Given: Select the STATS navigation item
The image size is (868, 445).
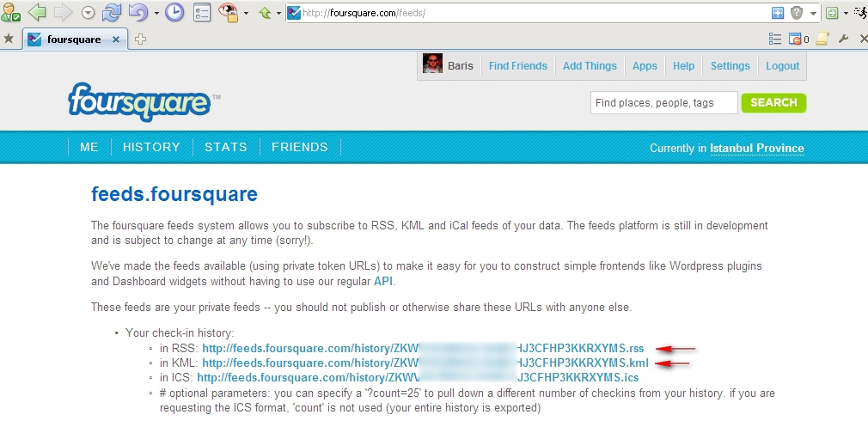Looking at the screenshot, I should (x=226, y=147).
